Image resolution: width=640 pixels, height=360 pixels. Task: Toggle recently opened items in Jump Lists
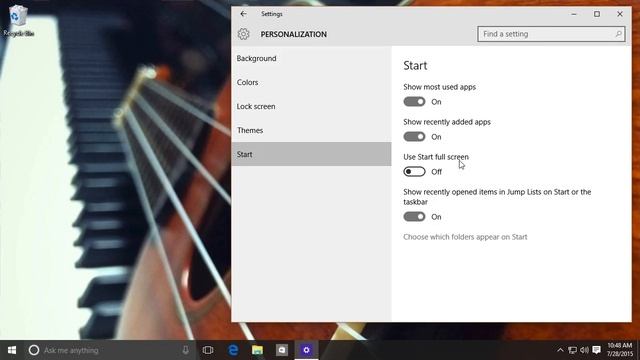[414, 217]
